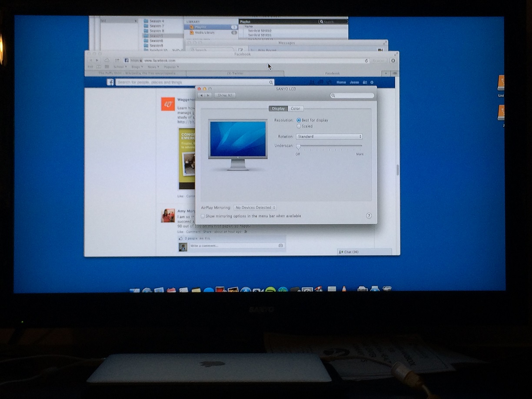Click the Facebook page scrollbar
This screenshot has height=399, width=532.
pyautogui.click(x=397, y=170)
